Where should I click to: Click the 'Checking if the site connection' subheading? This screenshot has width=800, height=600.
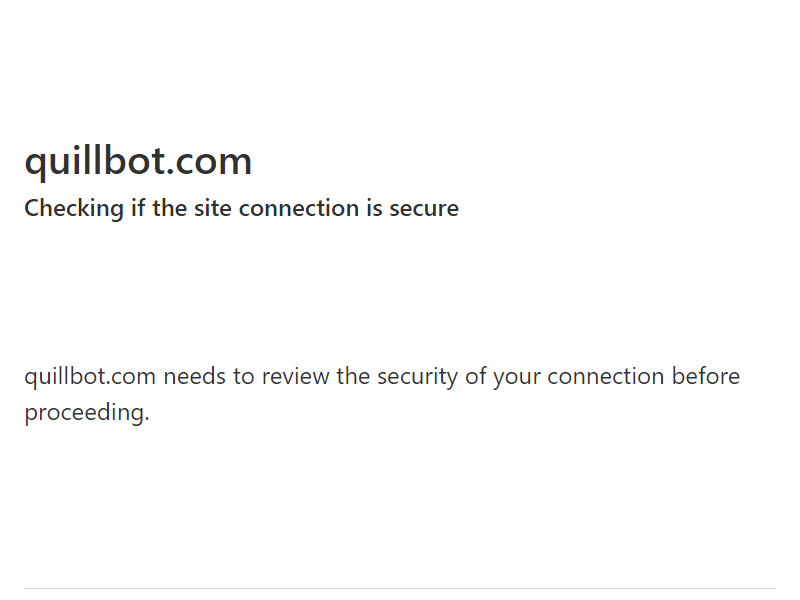click(x=241, y=209)
